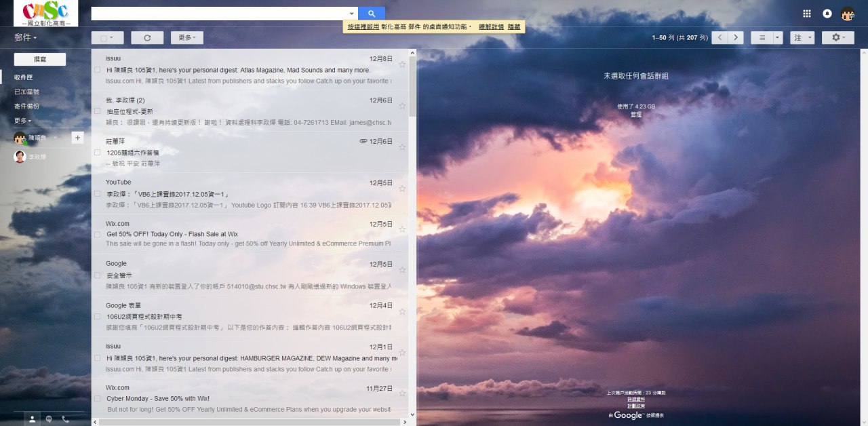Star the YouTube email from 12月5日
This screenshot has width=868, height=426.
tap(402, 188)
